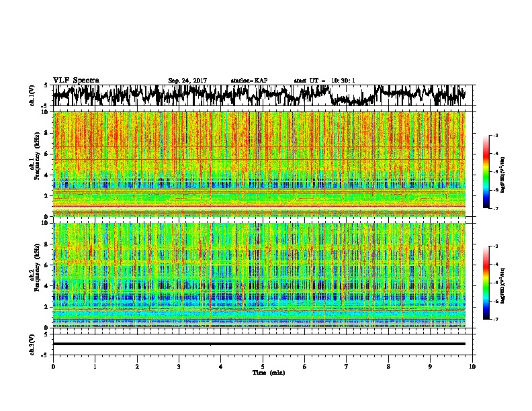The width and height of the screenshot is (532, 411).
Task: Click the ch.2 "Frequency (kHz)" axis label
Action: pyautogui.click(x=37, y=267)
